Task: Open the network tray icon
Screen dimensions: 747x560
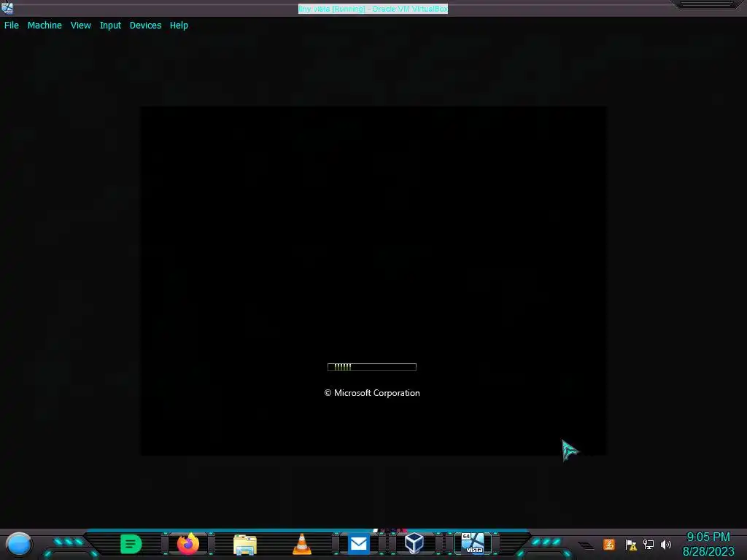Action: pyautogui.click(x=649, y=544)
